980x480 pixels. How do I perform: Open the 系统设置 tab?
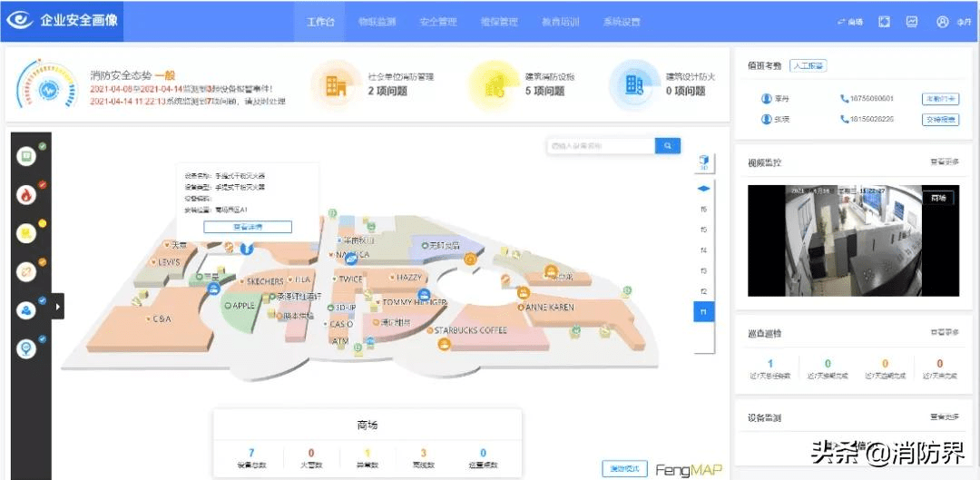click(x=622, y=22)
